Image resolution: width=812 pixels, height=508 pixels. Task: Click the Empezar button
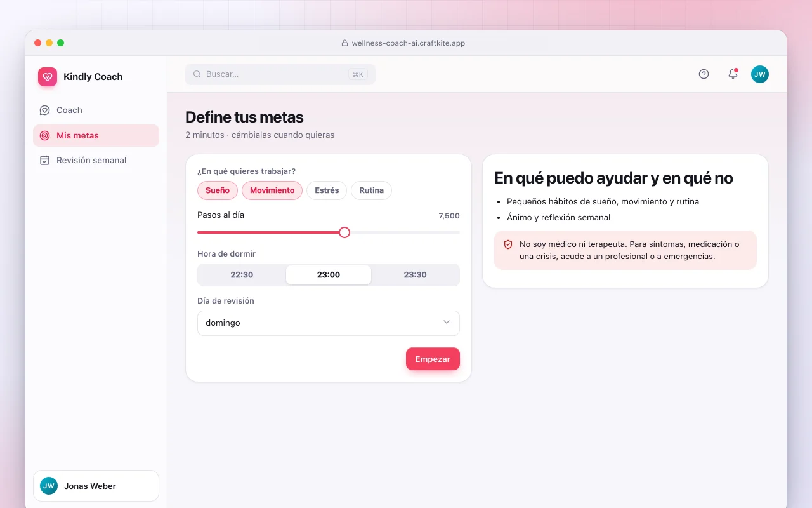[x=433, y=359]
